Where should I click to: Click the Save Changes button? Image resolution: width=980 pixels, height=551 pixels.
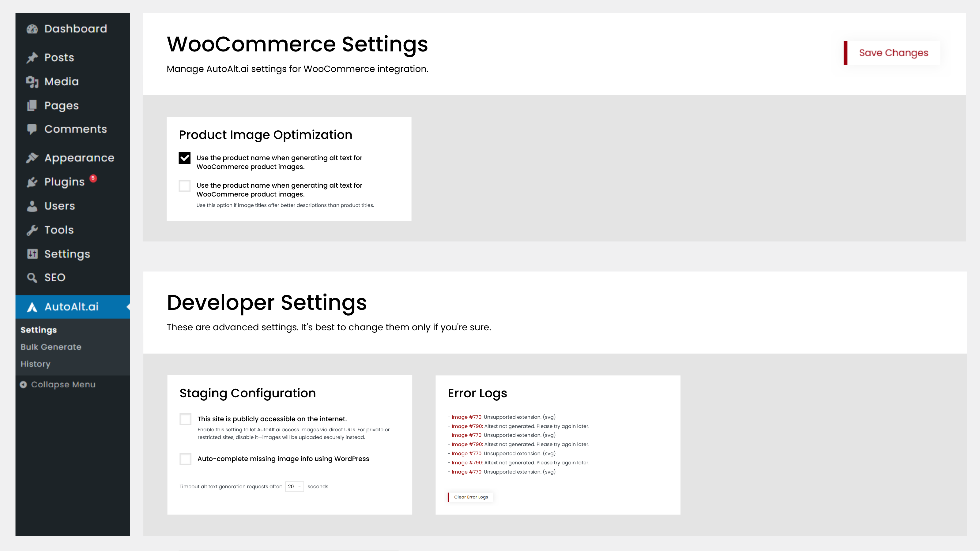pyautogui.click(x=893, y=53)
